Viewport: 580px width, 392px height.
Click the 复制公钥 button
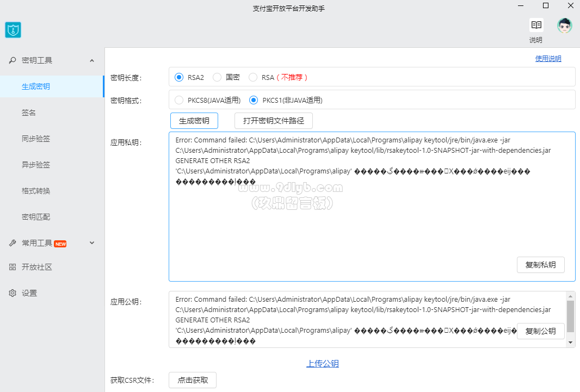[540, 331]
